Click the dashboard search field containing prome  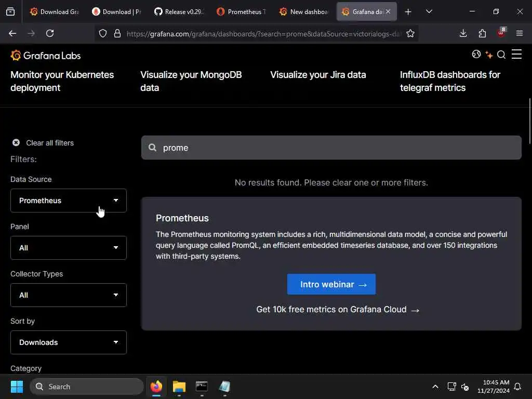pyautogui.click(x=331, y=148)
